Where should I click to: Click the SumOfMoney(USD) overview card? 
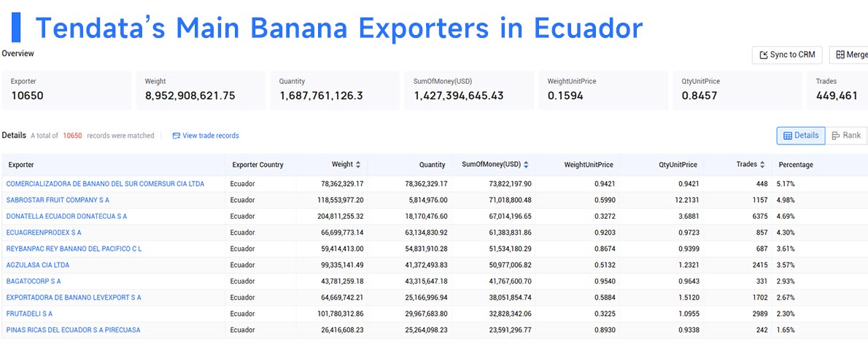(470, 90)
